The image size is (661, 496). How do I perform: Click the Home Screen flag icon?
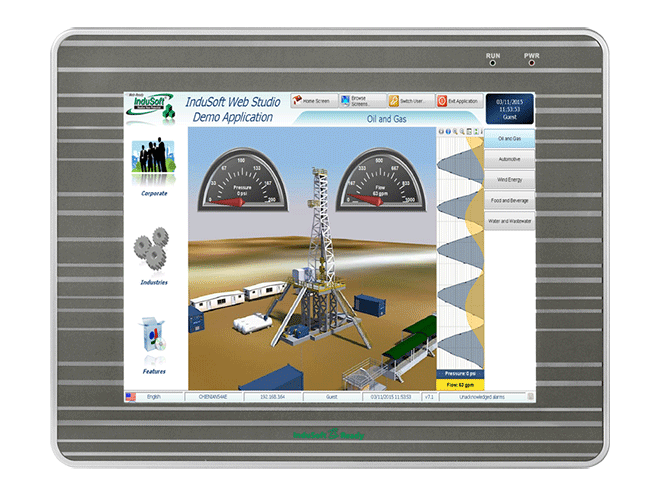[x=298, y=100]
